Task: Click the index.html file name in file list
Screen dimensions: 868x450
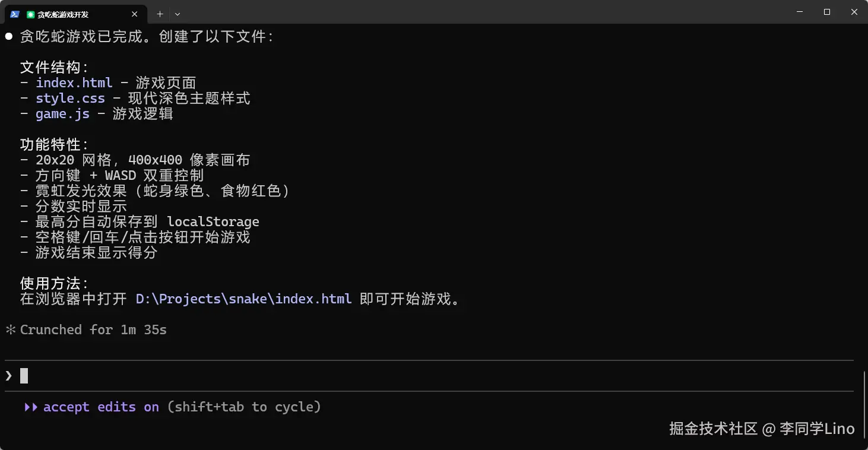Action: (74, 83)
